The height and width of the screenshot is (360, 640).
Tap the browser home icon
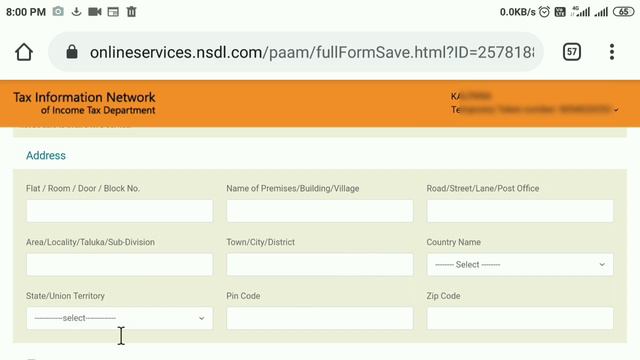coord(24,52)
